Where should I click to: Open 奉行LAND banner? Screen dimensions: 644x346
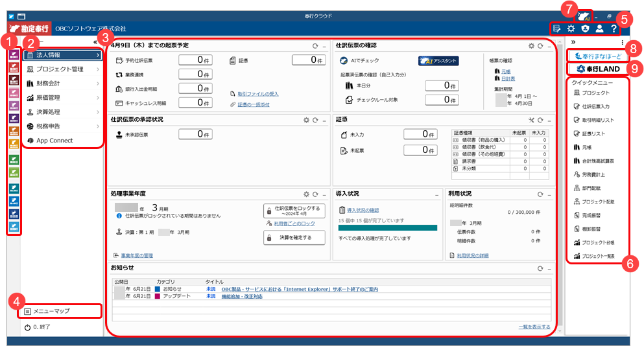tap(599, 69)
